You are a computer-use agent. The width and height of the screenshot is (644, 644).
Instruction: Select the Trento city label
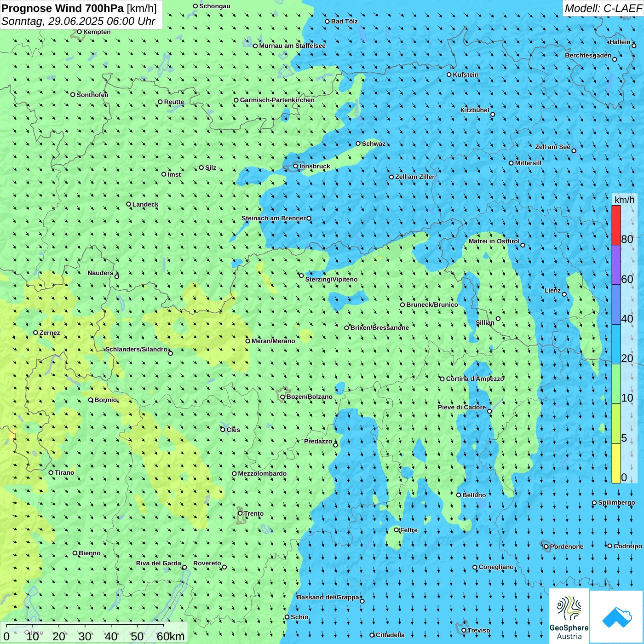(x=254, y=513)
